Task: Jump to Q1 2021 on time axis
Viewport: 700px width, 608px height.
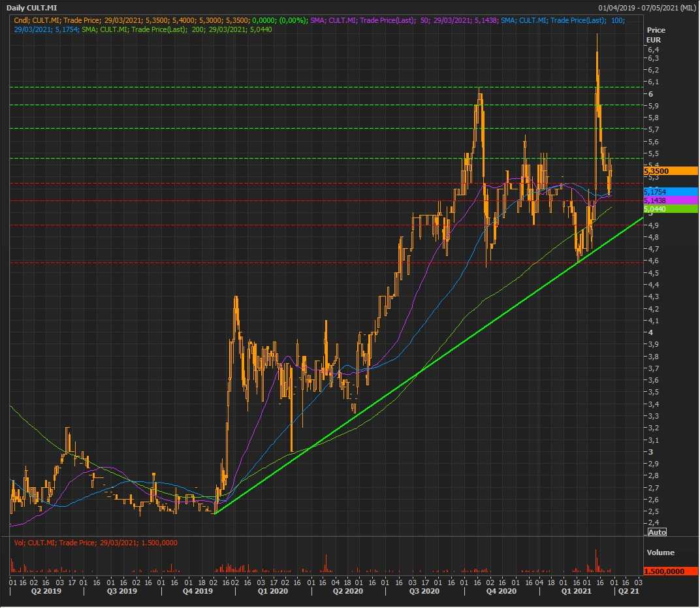Action: (577, 592)
